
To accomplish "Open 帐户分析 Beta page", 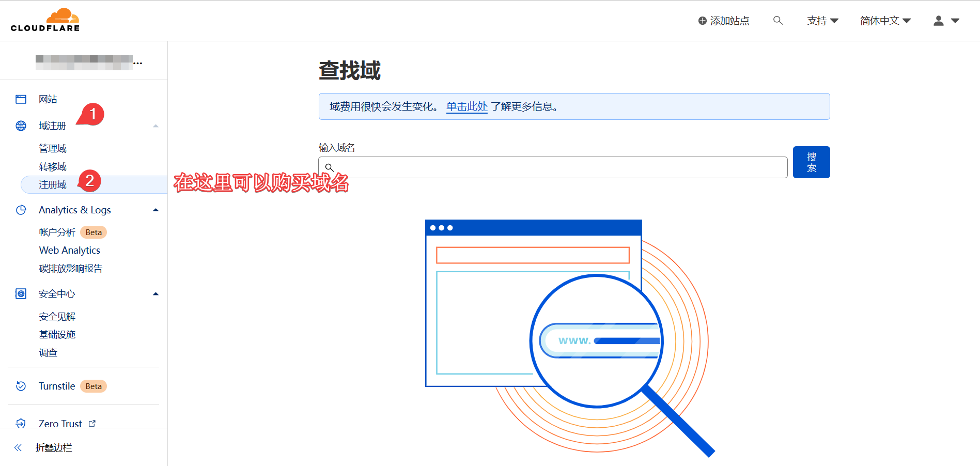I will pos(57,232).
